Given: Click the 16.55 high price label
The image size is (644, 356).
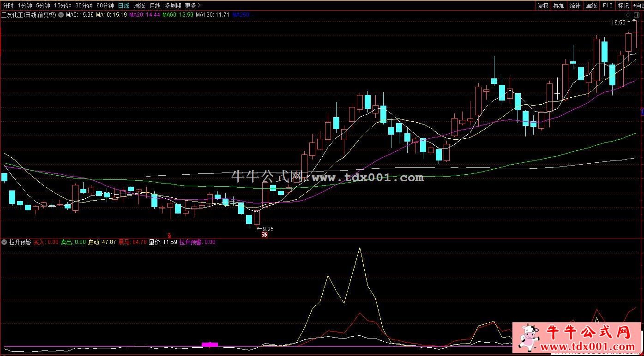Looking at the screenshot, I should 619,22.
